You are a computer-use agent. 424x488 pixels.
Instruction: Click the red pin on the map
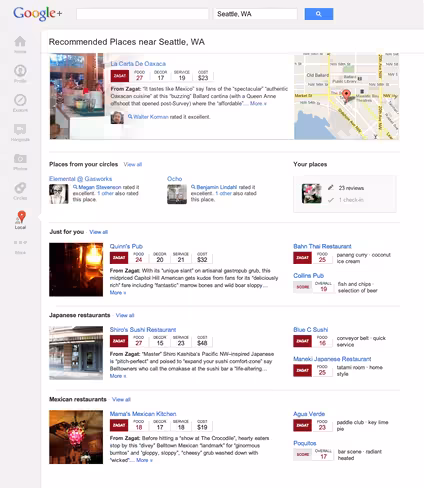click(x=346, y=95)
